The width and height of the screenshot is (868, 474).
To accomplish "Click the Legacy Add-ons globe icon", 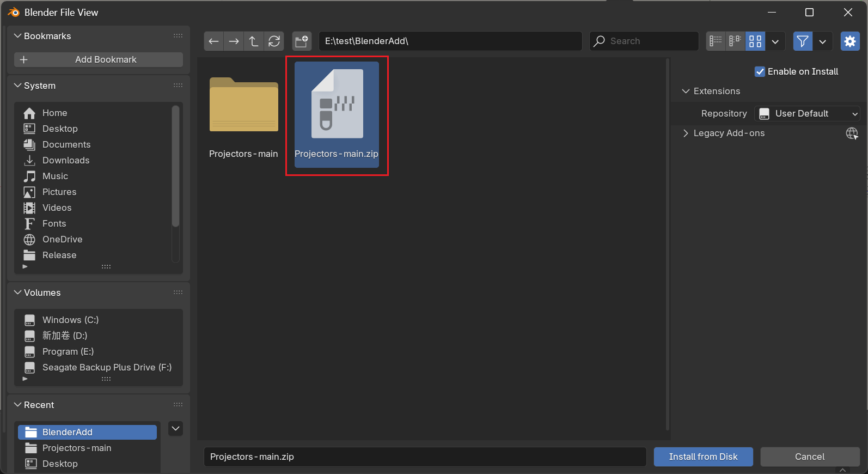I will coord(852,133).
